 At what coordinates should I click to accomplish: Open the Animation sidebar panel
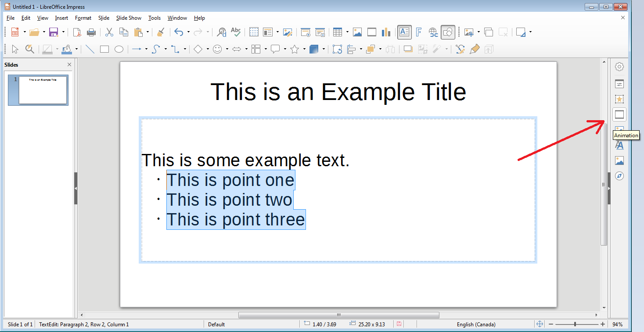tap(619, 114)
